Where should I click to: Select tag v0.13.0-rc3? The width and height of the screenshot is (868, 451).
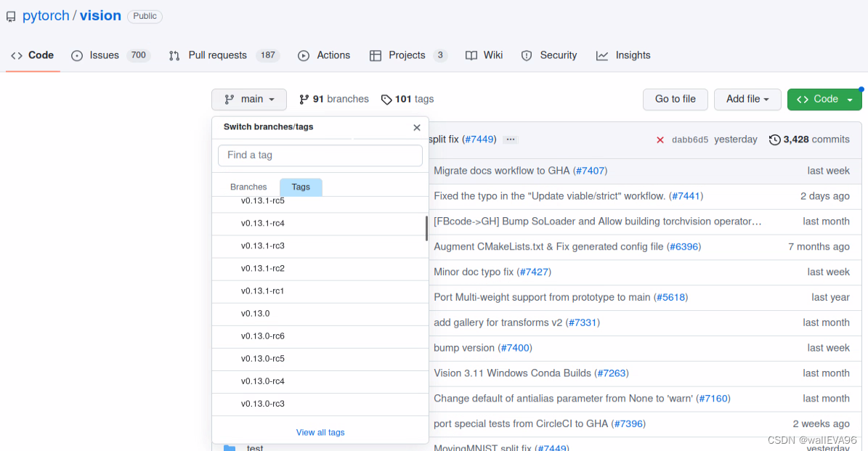[319, 404]
